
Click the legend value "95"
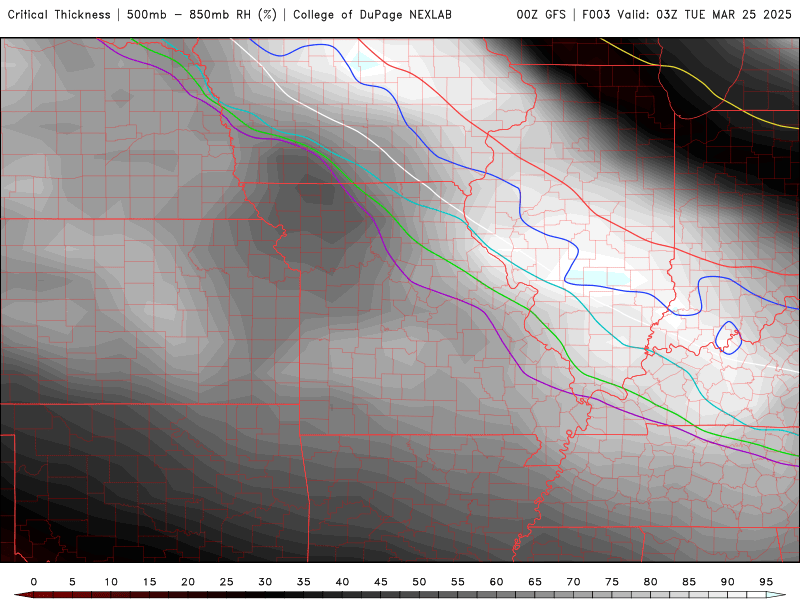tap(766, 582)
